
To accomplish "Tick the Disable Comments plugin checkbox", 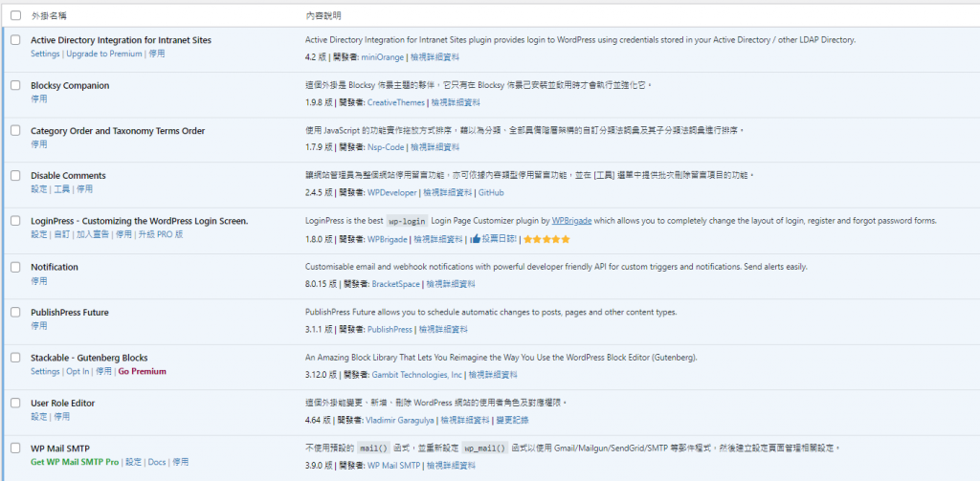I will [15, 176].
